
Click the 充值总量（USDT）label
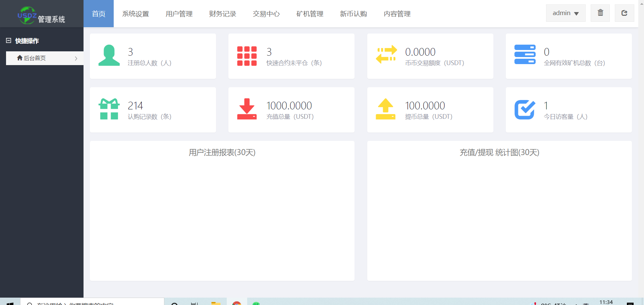pos(290,117)
